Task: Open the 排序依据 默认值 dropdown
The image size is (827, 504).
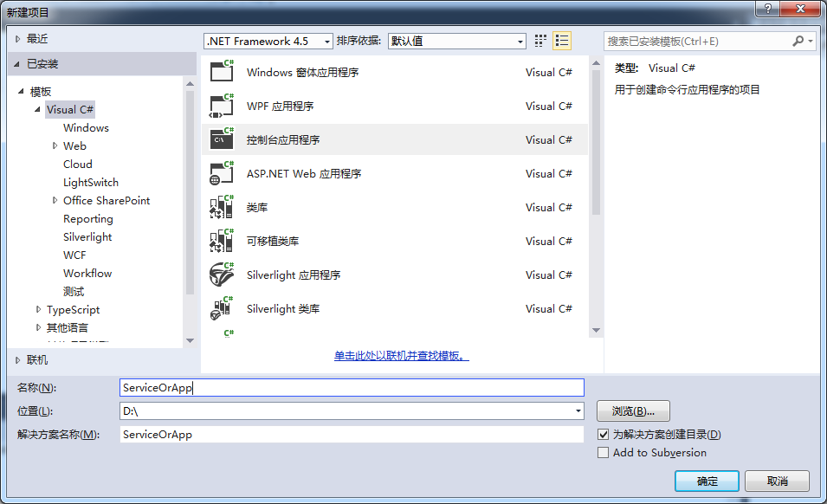Action: [x=456, y=41]
